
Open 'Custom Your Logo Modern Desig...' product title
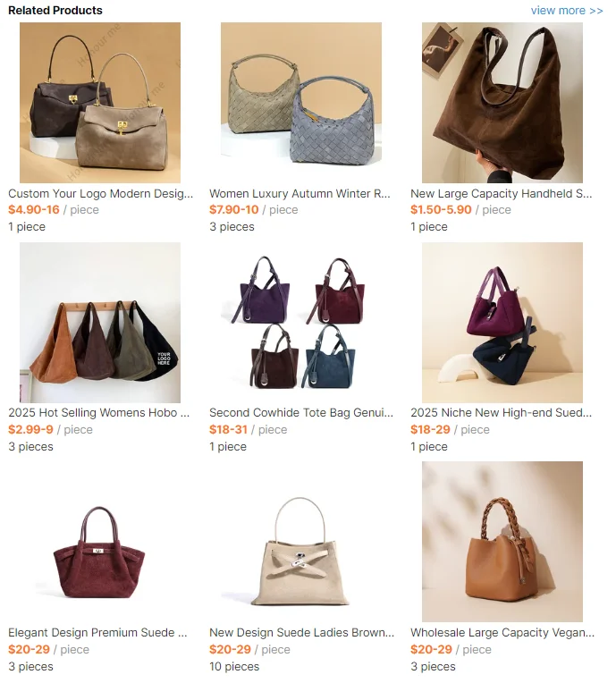coord(101,194)
